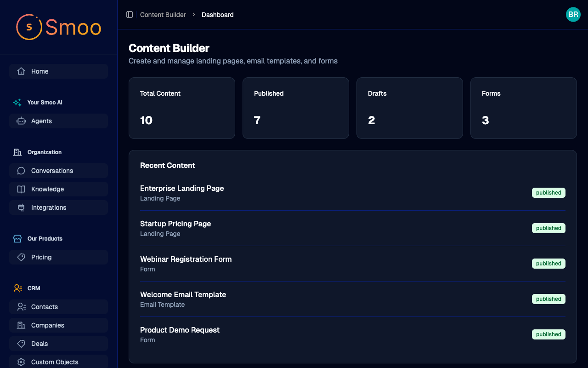Open the Webinar Registration Form item
588x368 pixels.
[x=186, y=259]
